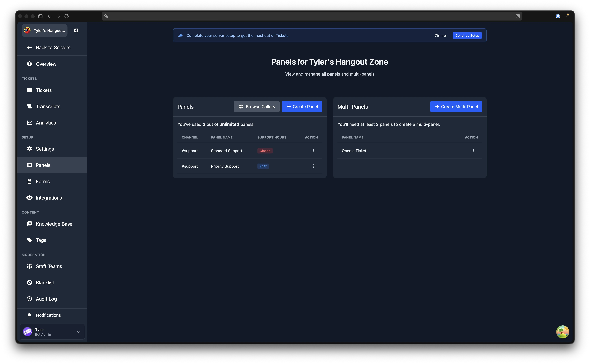
Task: Open Blacklist via its ban icon
Action: pos(29,282)
